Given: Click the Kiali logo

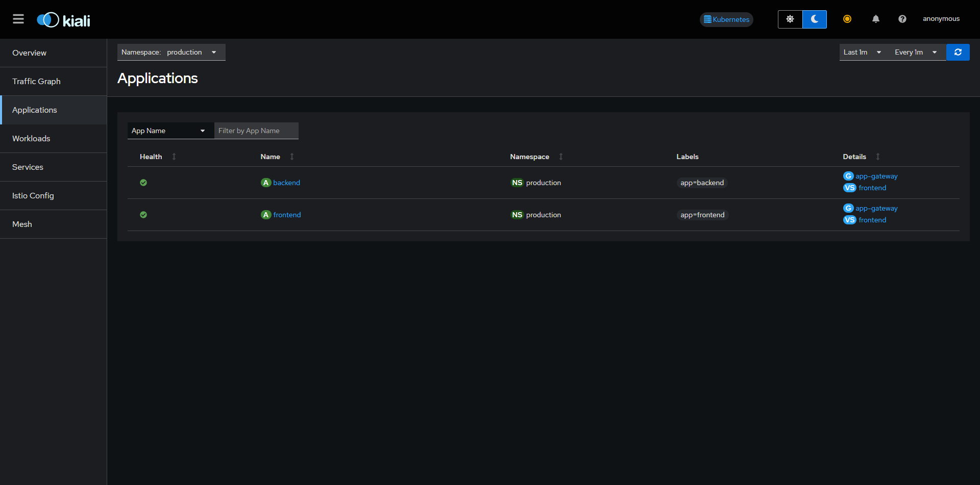Looking at the screenshot, I should [x=63, y=20].
